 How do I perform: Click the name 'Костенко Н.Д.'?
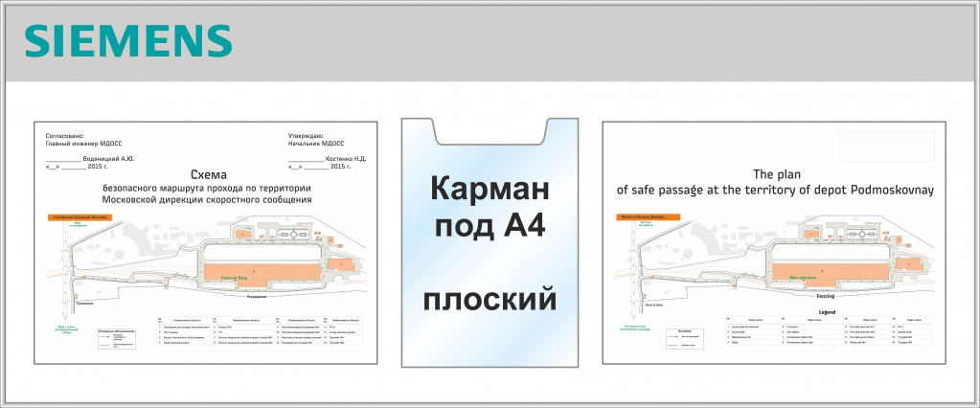pyautogui.click(x=345, y=159)
